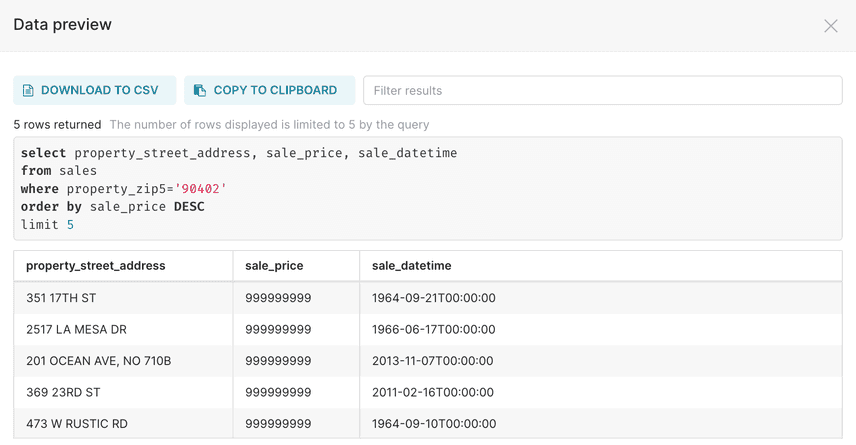
Task: Click the property_street_address column header
Action: point(123,266)
